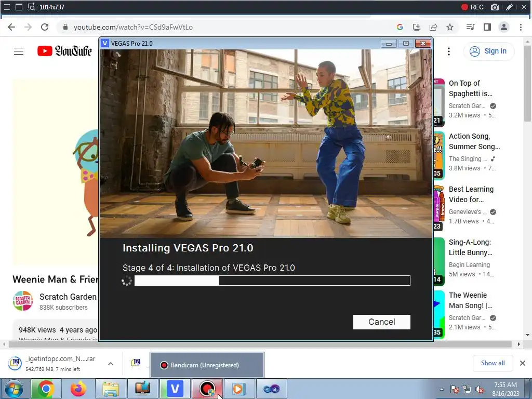The width and height of the screenshot is (532, 399).
Task: Show hidden system tray icons
Action: coord(442,390)
